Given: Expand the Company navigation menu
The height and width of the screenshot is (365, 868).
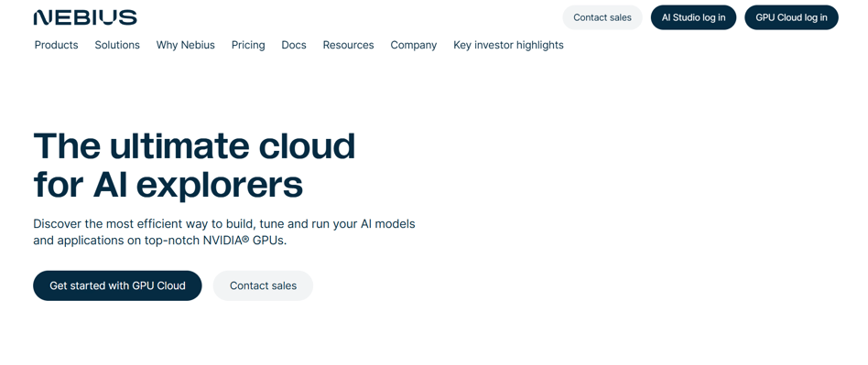Looking at the screenshot, I should (x=414, y=46).
